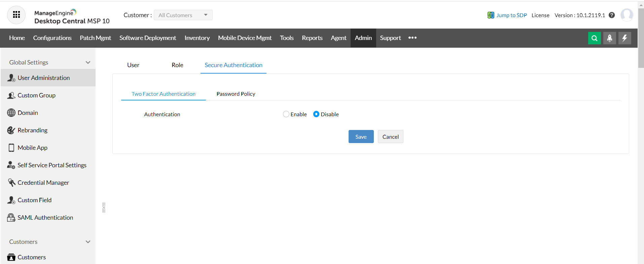Click the Jump to SDP icon

pos(491,15)
